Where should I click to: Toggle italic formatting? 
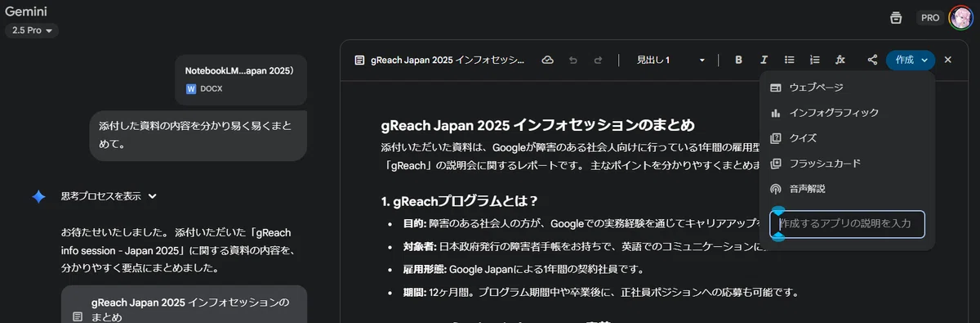click(764, 60)
